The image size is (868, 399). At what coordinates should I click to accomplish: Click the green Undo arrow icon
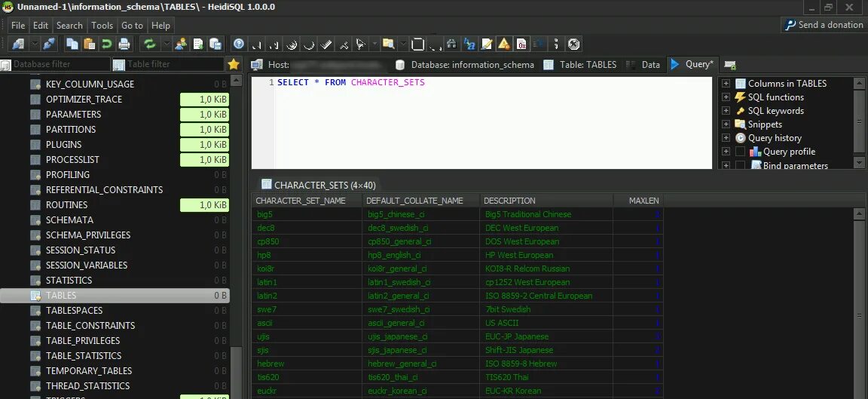[106, 45]
